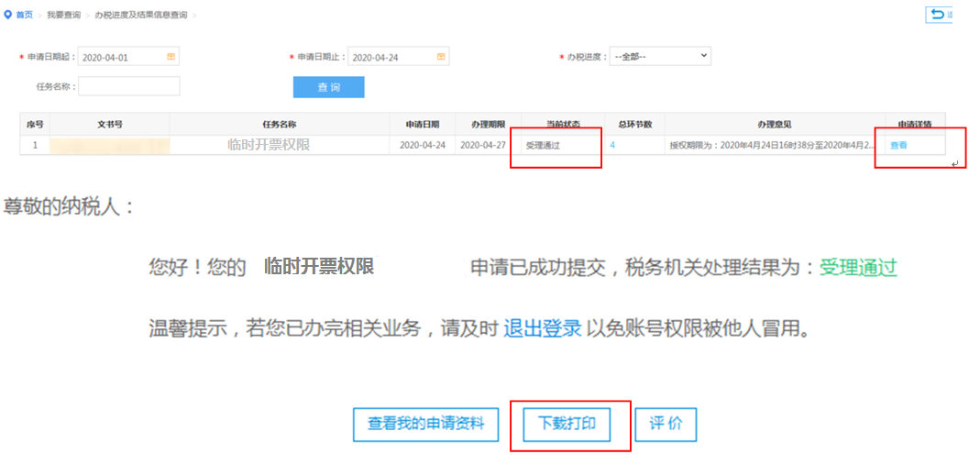Screen dimensions: 980x476
Task: Click the home location pin icon
Action: 8,15
